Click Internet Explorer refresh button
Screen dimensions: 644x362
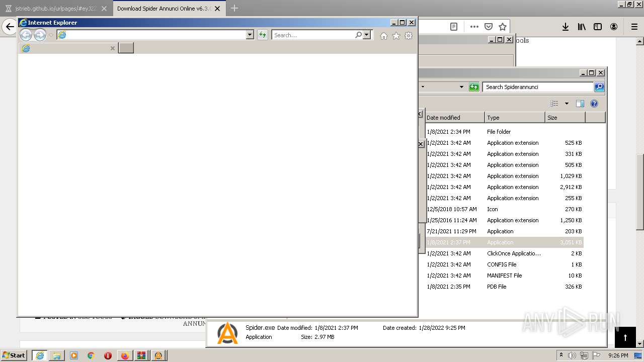click(x=262, y=35)
